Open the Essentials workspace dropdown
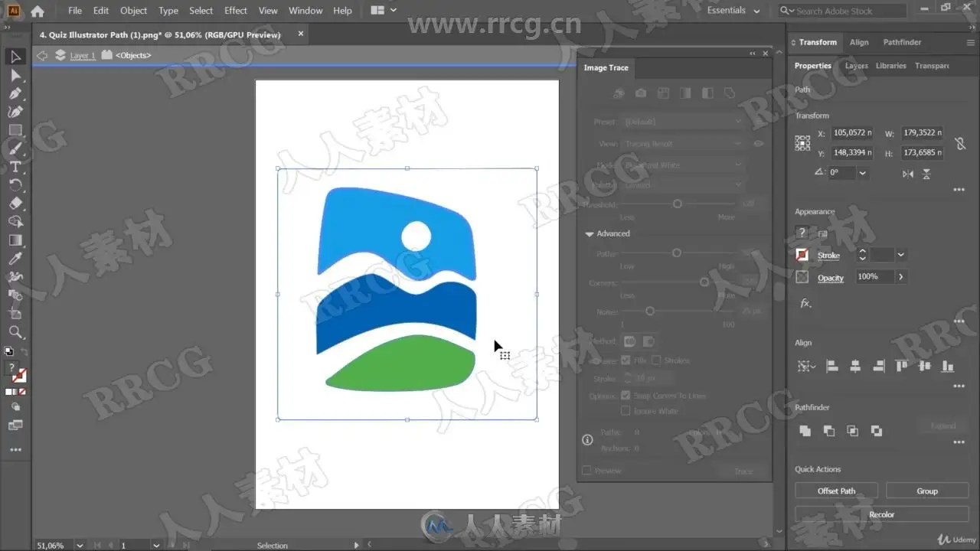 click(733, 11)
